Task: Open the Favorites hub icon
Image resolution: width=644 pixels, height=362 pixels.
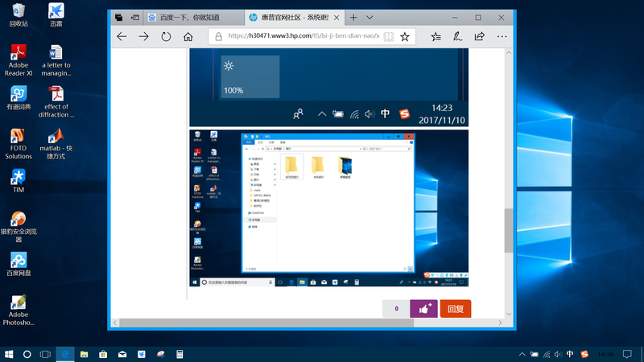Action: click(x=436, y=36)
